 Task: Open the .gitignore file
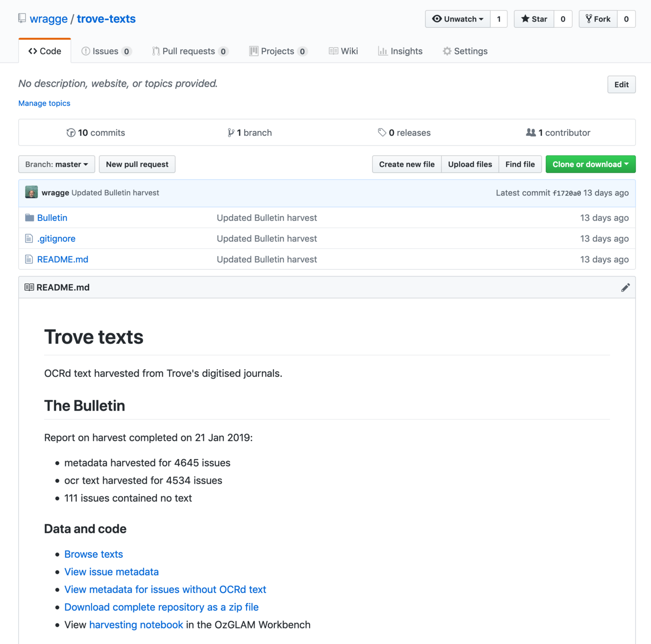(56, 239)
